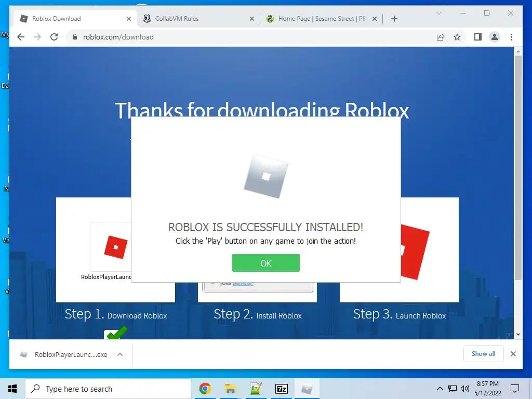Expand options for RobloxPlayerLauncher.exe download
The image size is (532, 399).
[x=120, y=354]
